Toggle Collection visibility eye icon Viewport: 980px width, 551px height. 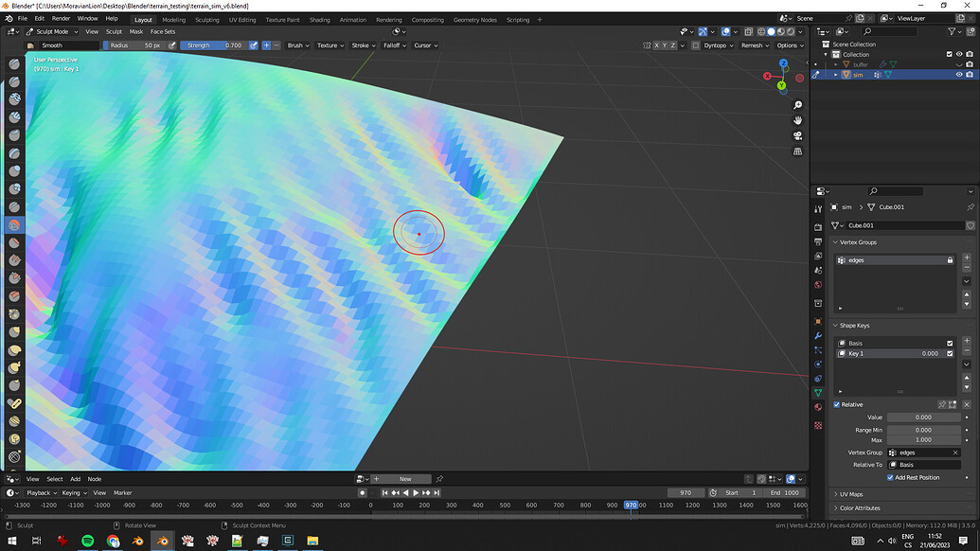pos(959,54)
